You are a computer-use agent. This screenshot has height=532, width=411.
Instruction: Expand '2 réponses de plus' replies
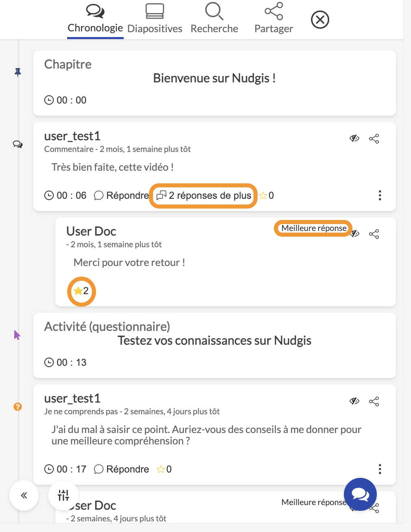(204, 196)
